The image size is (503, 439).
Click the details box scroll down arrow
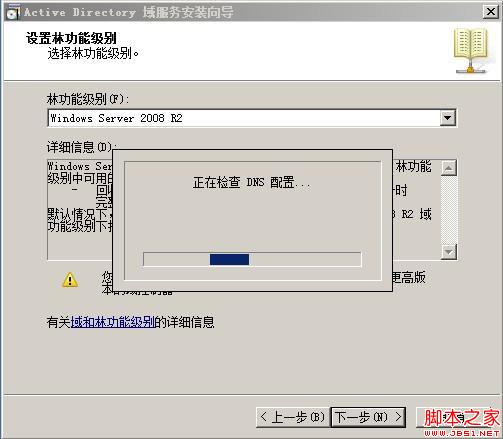449,252
